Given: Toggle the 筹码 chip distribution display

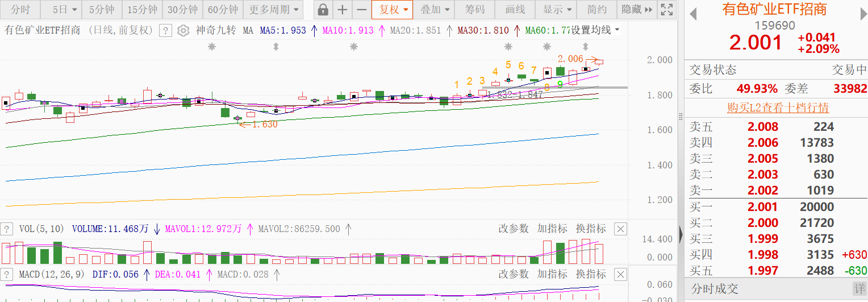Looking at the screenshot, I should click(x=475, y=10).
